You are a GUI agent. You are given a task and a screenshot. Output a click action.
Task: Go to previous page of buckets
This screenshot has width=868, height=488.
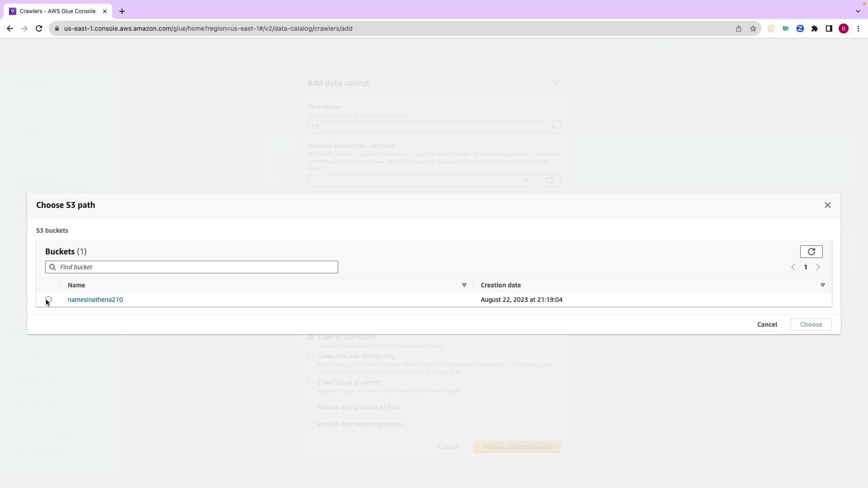pos(793,267)
